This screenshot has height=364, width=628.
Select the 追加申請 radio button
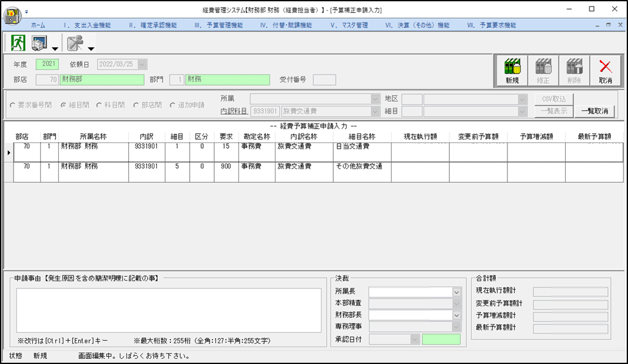[172, 105]
